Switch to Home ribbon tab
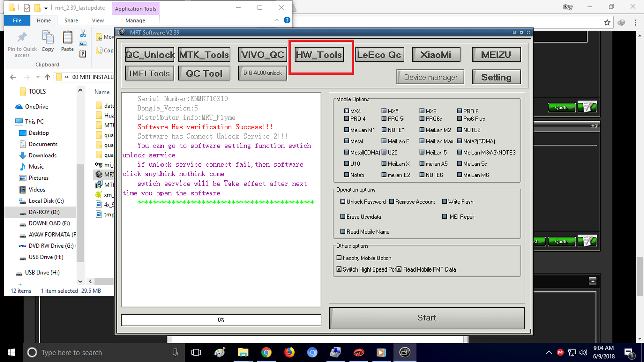Image resolution: width=644 pixels, height=362 pixels. [44, 21]
